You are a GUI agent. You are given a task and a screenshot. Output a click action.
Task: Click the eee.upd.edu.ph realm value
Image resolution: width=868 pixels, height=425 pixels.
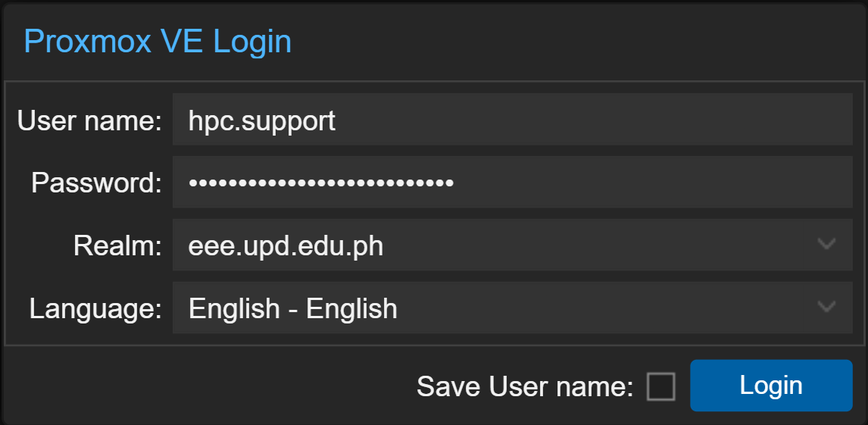pyautogui.click(x=286, y=245)
